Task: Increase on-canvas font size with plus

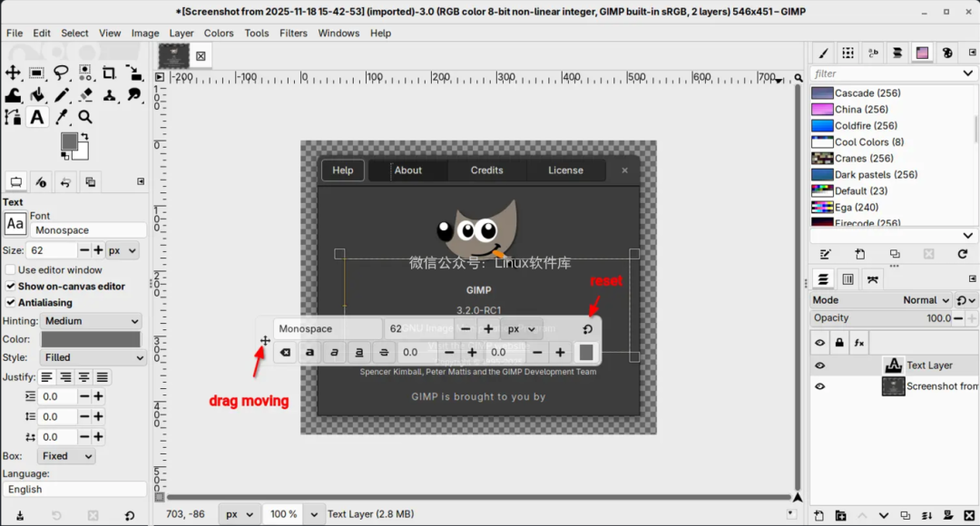Action: pos(488,329)
